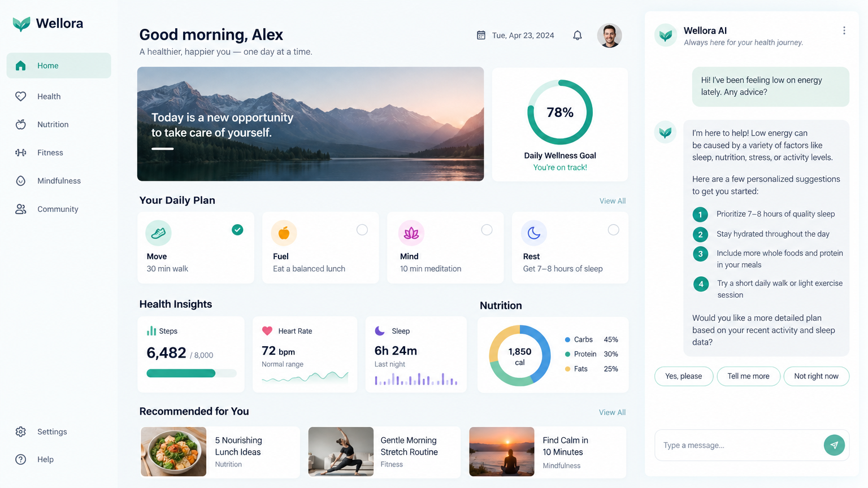This screenshot has height=488, width=868.
Task: Mark the Mind meditation task complete
Action: point(487,230)
